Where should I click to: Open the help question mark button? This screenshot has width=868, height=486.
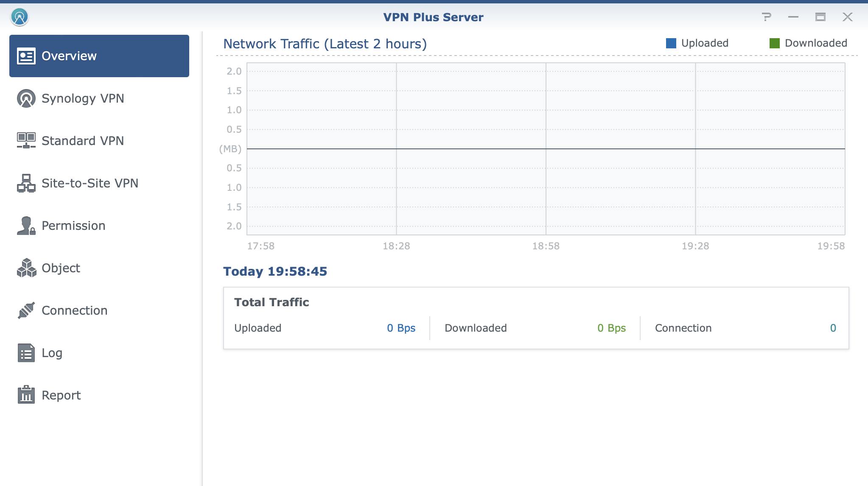pos(766,17)
